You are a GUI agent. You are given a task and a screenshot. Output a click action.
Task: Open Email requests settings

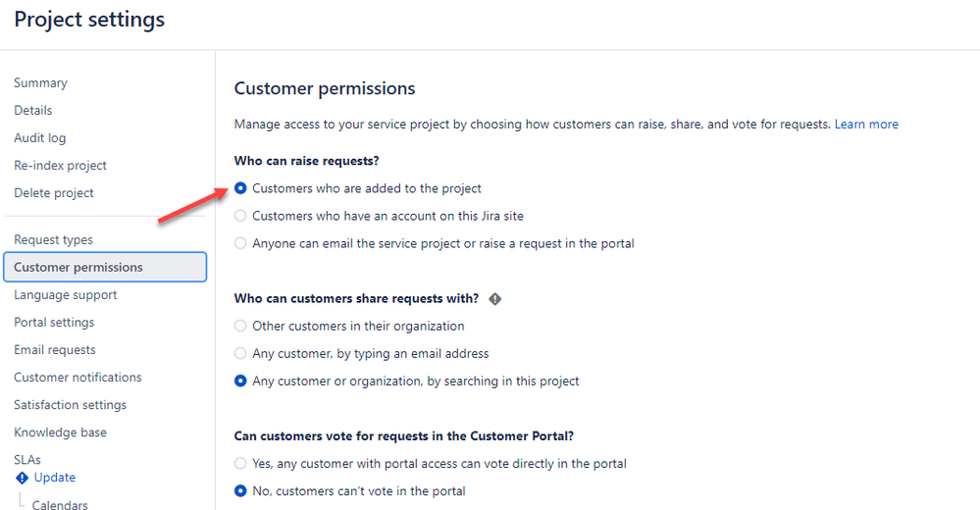coord(55,349)
